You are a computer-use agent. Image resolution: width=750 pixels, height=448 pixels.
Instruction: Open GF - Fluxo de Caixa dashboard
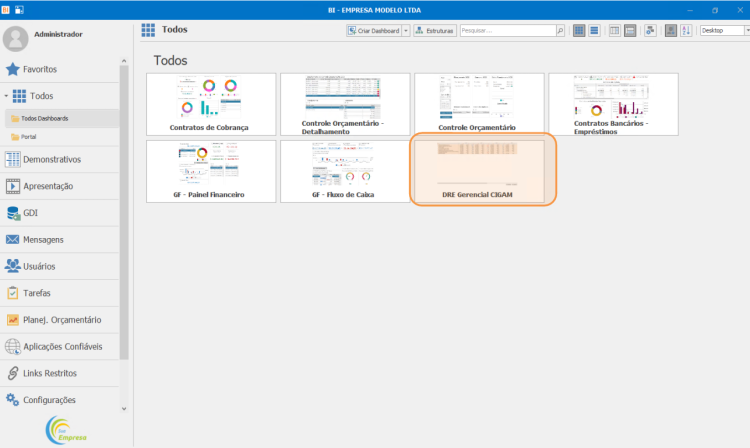pos(345,171)
